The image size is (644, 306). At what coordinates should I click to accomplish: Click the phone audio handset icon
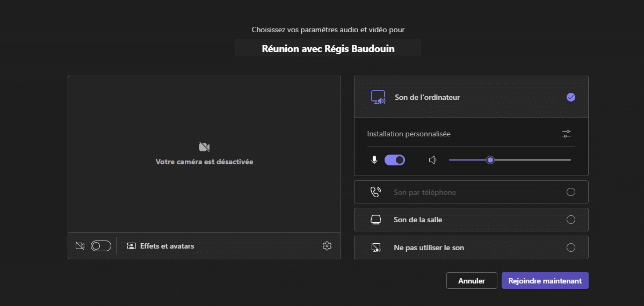376,192
